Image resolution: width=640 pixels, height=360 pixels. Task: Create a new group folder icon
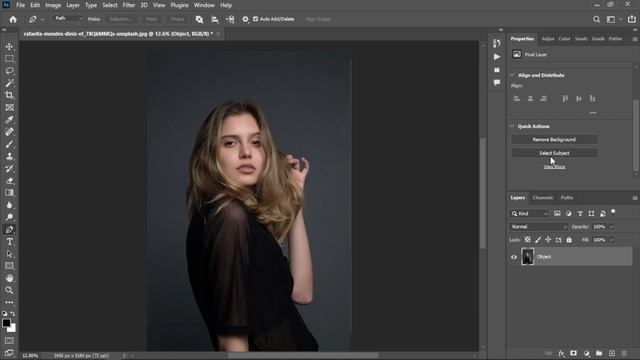pos(599,353)
